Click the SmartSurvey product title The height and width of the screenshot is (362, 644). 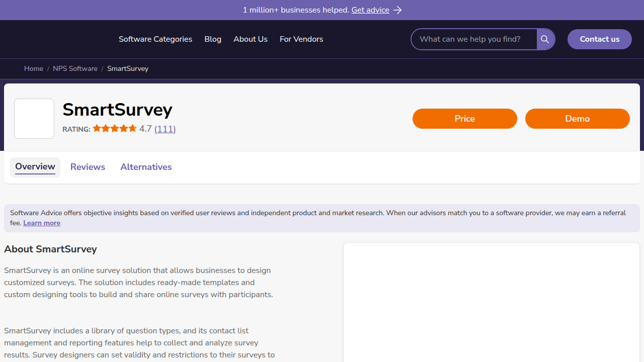pyautogui.click(x=117, y=110)
